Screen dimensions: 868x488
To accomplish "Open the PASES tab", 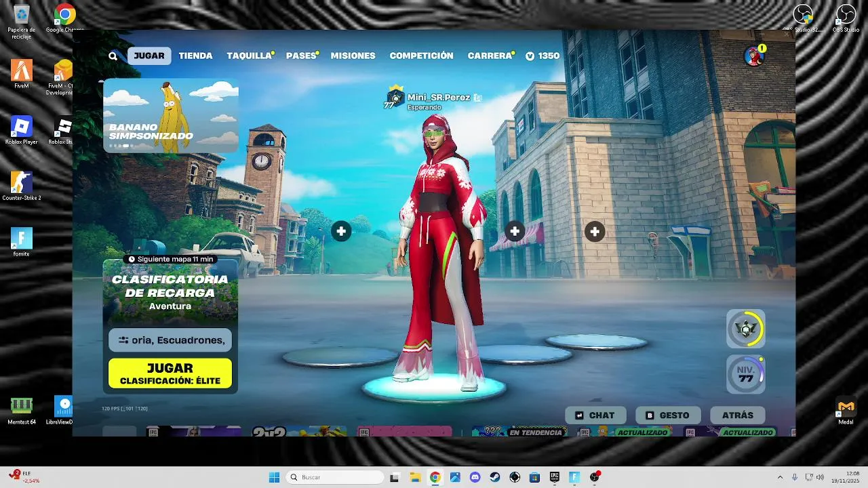I will point(301,56).
